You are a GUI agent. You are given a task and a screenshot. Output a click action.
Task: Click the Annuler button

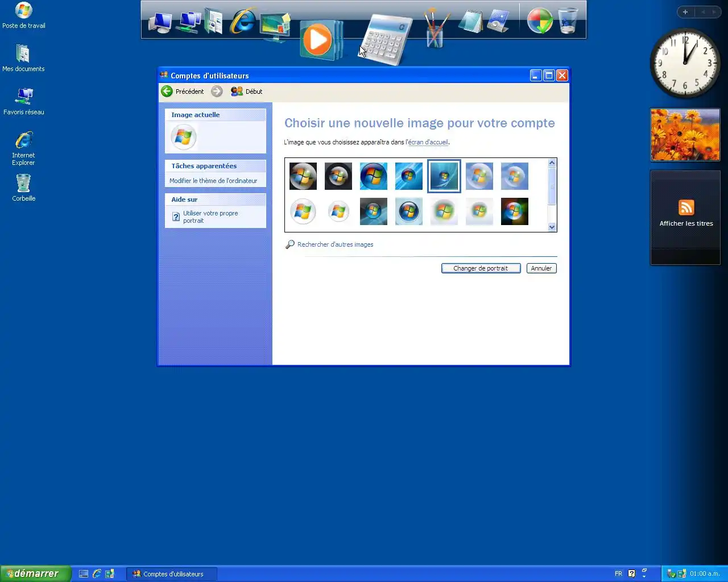point(541,268)
